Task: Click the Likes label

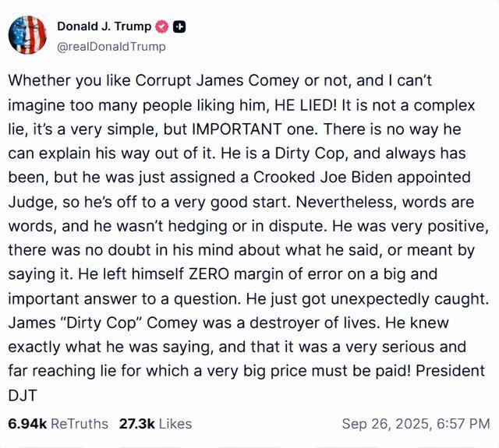Action: click(175, 424)
